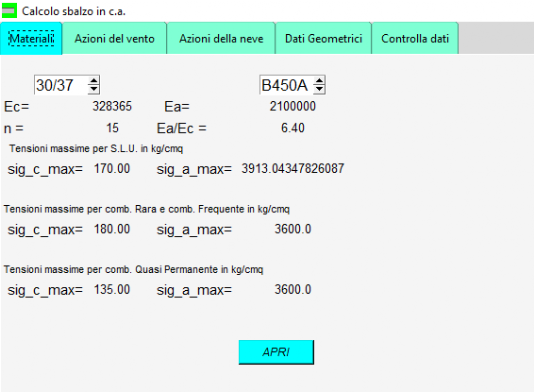The width and height of the screenshot is (534, 392).
Task: Increase concrete class with the up arrow
Action: point(93,81)
